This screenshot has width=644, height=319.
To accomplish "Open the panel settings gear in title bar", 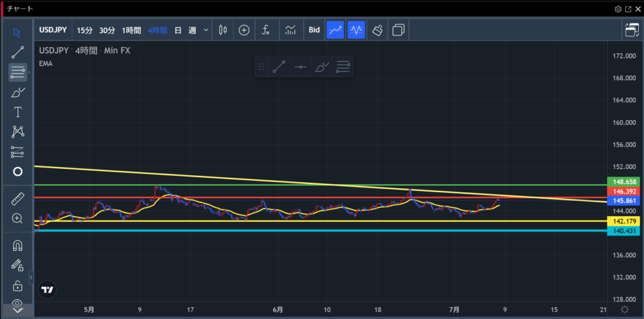I will click(618, 9).
